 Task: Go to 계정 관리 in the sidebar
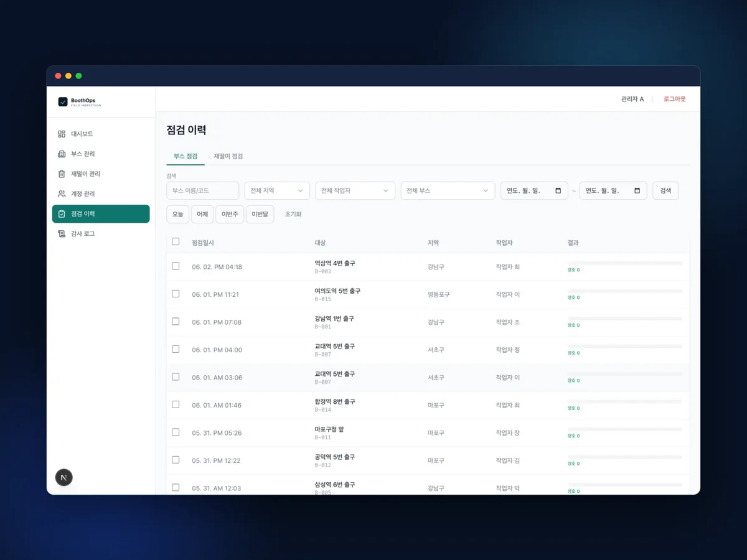click(x=101, y=194)
